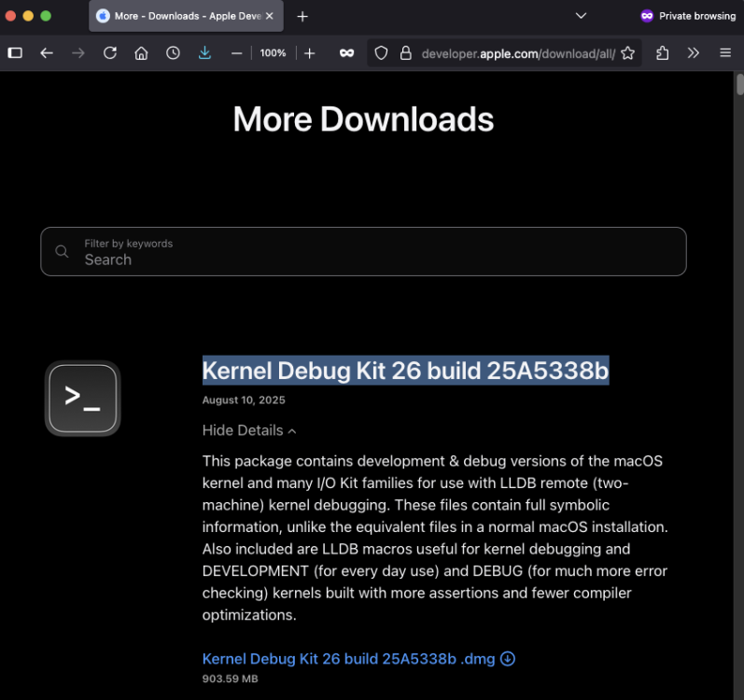The height and width of the screenshot is (700, 744).
Task: Download Kernel Debug Kit 26 .dmg link
Action: pos(349,659)
